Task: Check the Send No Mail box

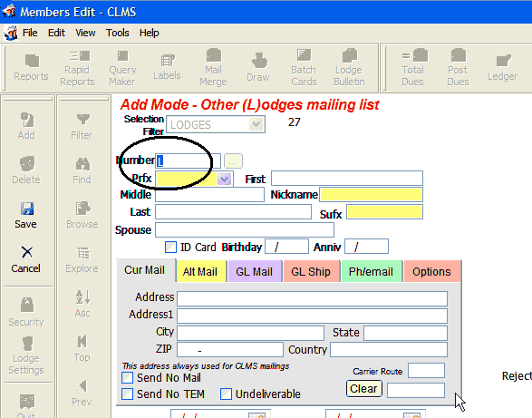Action: pos(127,377)
